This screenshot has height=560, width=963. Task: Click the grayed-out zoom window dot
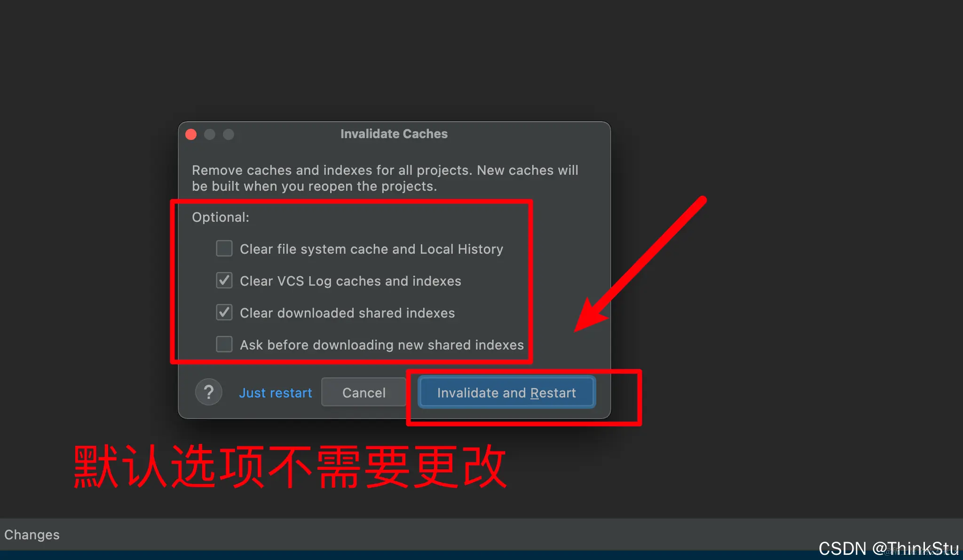tap(229, 134)
